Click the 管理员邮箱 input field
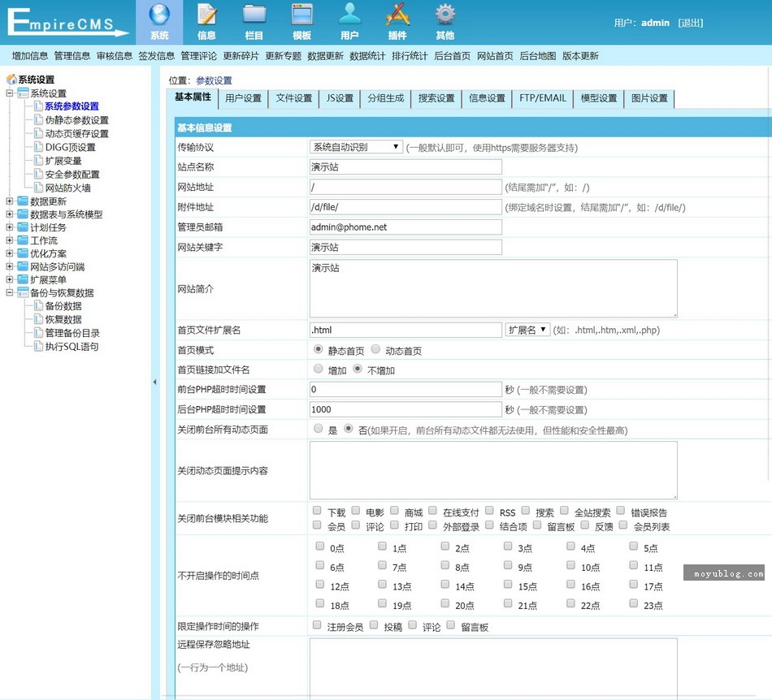This screenshot has width=772, height=700. click(406, 227)
